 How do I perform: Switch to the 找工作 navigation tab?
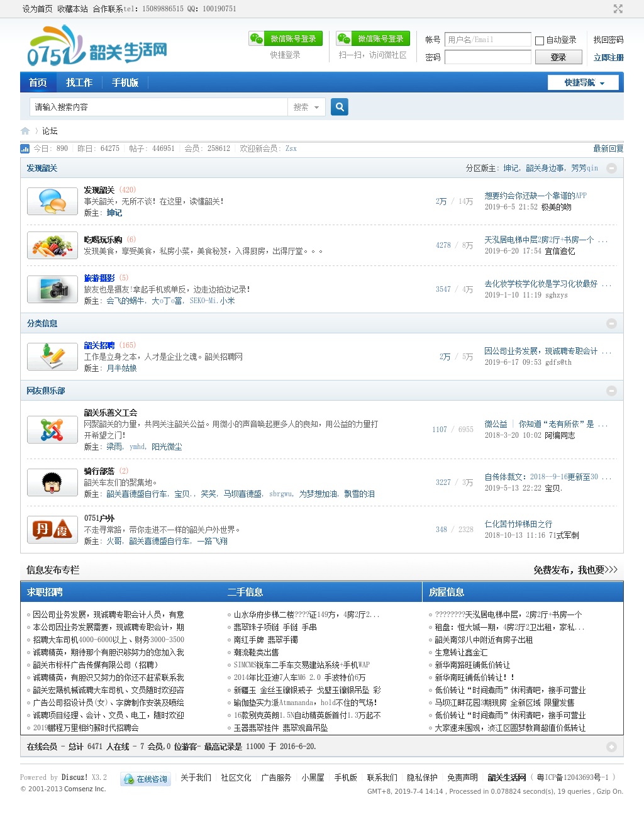tap(79, 82)
